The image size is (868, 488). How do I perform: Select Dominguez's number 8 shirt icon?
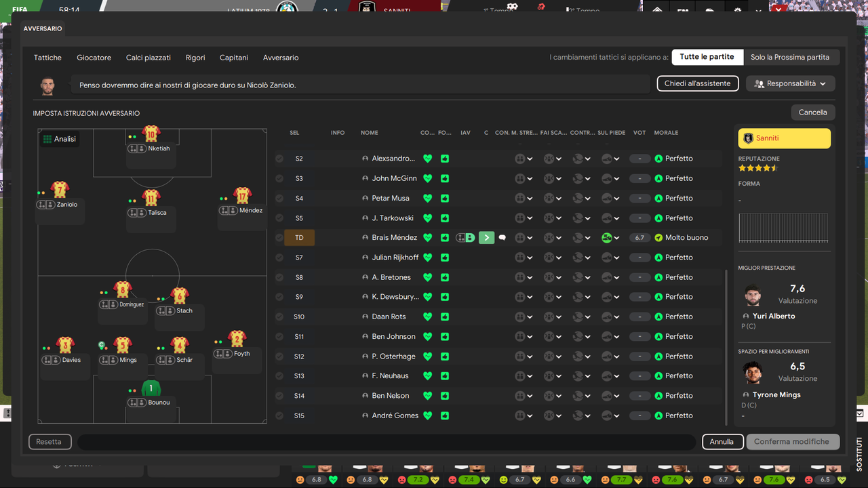[x=123, y=289]
